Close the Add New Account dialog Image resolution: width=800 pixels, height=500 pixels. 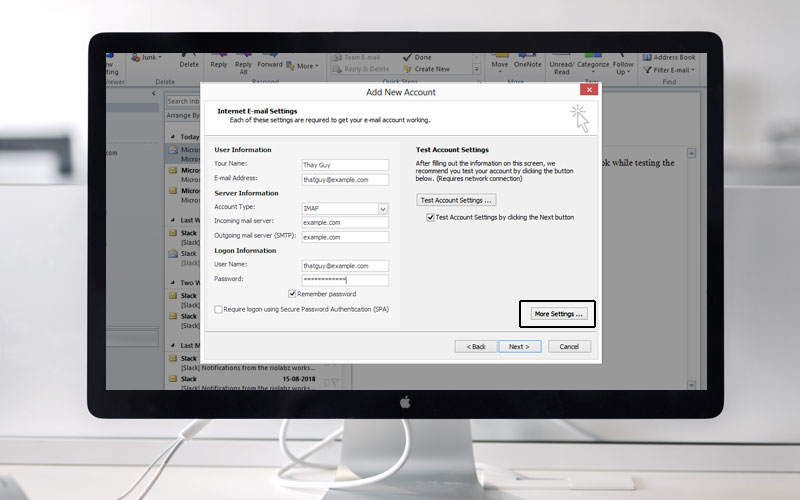pos(589,90)
